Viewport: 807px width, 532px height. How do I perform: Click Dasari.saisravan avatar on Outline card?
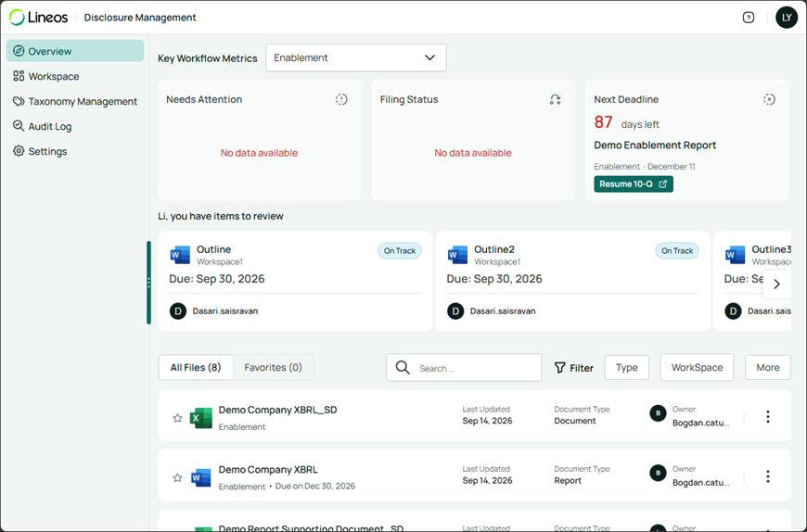tap(178, 311)
